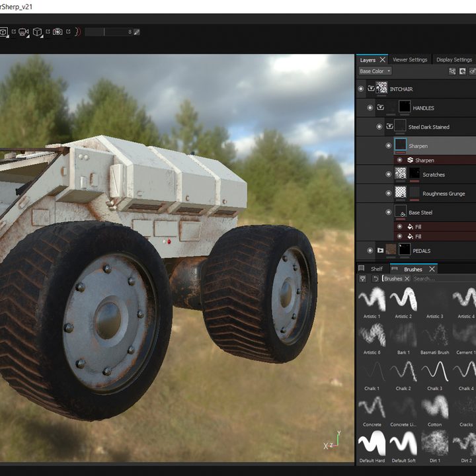Click the Shelf panel list icon

(x=361, y=268)
